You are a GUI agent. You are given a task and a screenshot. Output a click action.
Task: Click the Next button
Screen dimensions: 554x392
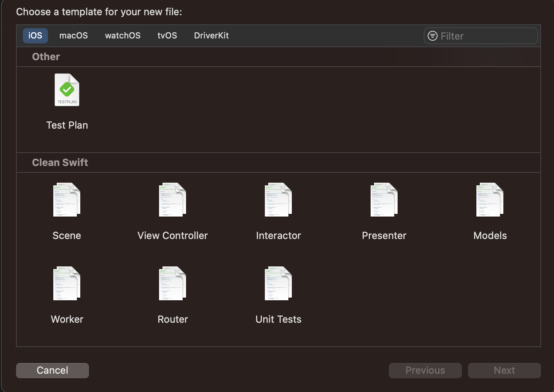505,370
